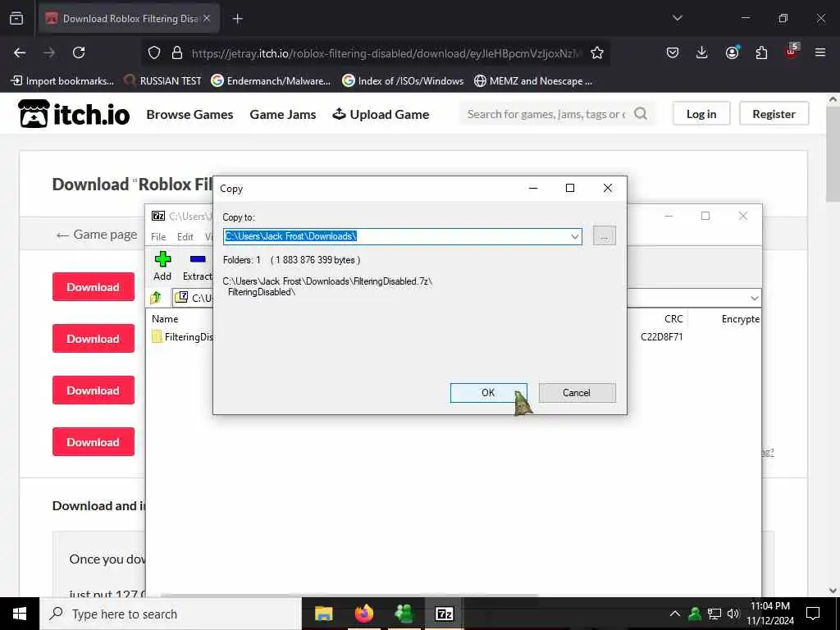840x630 pixels.
Task: Click the shield tracking protection icon
Action: 154,52
